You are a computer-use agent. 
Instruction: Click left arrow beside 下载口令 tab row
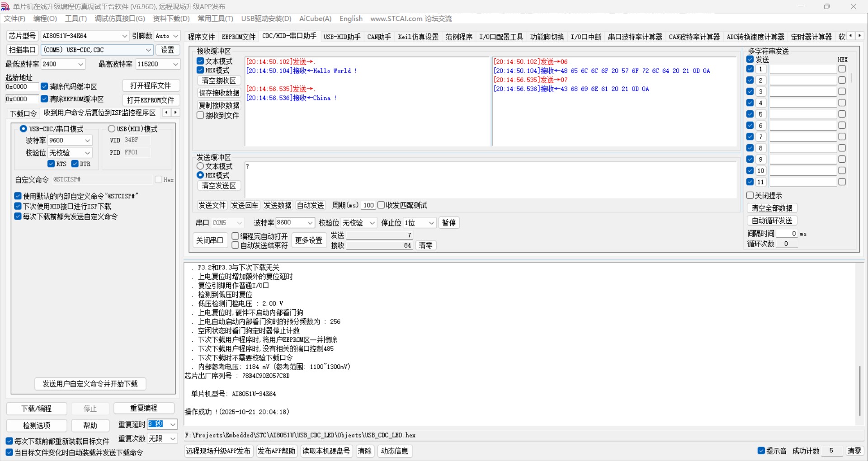[x=166, y=113]
